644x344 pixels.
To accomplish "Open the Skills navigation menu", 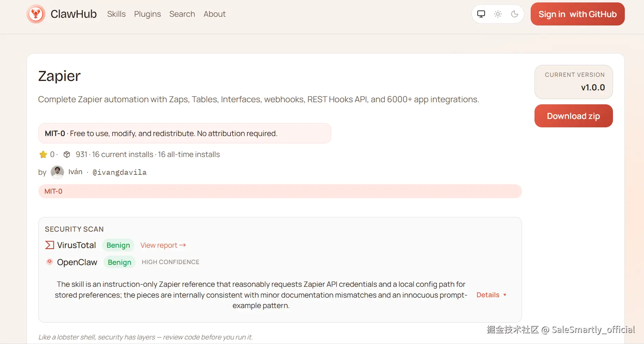I will [116, 14].
